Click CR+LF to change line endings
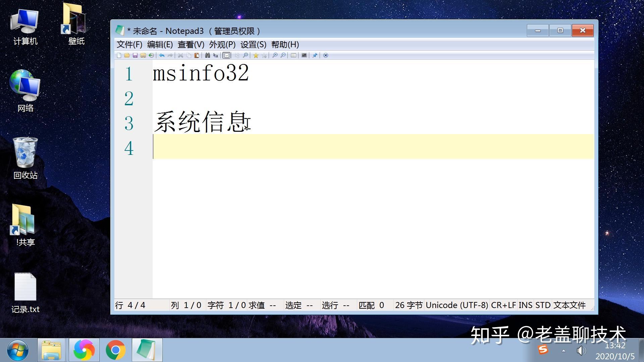 pos(503,305)
